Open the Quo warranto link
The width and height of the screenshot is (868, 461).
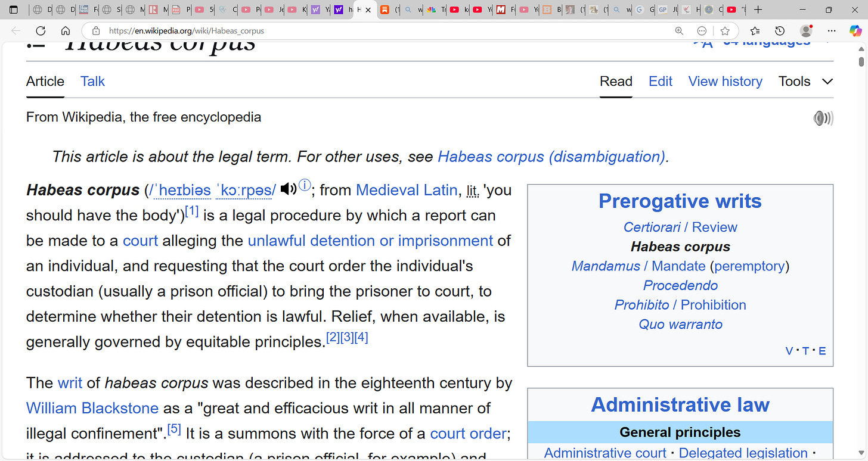[680, 325]
